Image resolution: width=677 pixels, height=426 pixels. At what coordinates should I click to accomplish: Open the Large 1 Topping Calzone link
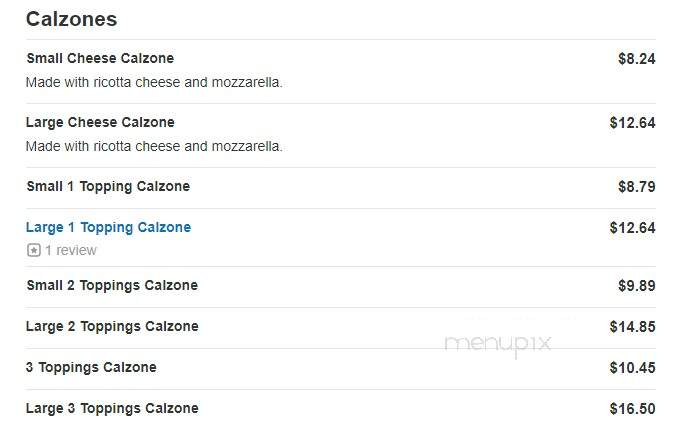[108, 227]
